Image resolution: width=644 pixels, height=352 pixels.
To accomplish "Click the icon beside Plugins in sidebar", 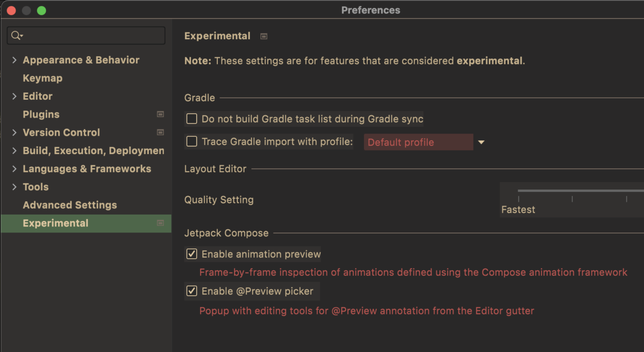I will pos(160,114).
